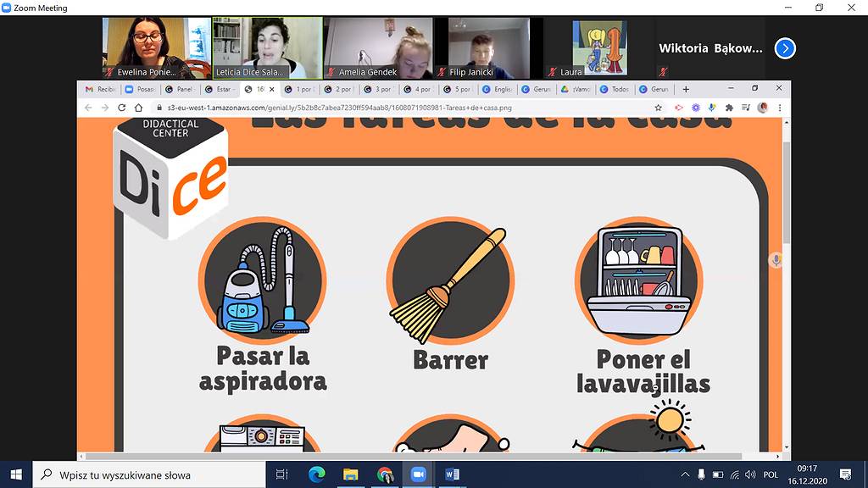The width and height of the screenshot is (868, 488).
Task: Switch to the 'Englis' browser tab
Action: click(x=498, y=89)
